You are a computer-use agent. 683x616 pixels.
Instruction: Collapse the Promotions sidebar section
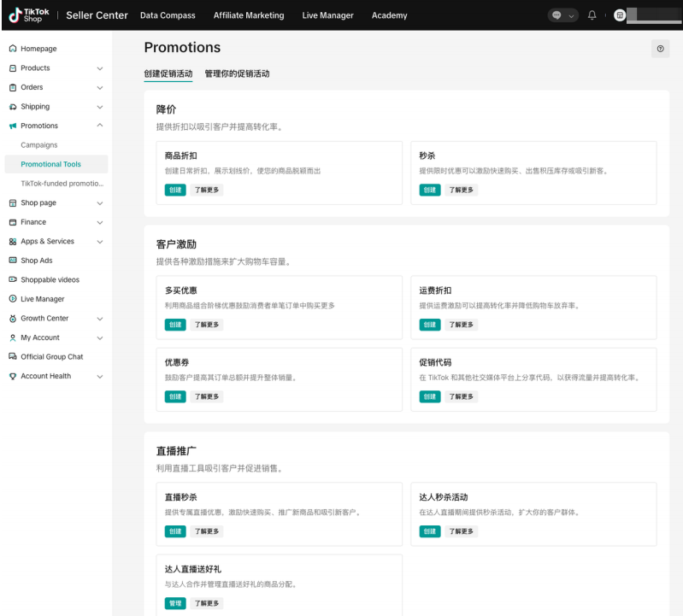[x=99, y=126]
